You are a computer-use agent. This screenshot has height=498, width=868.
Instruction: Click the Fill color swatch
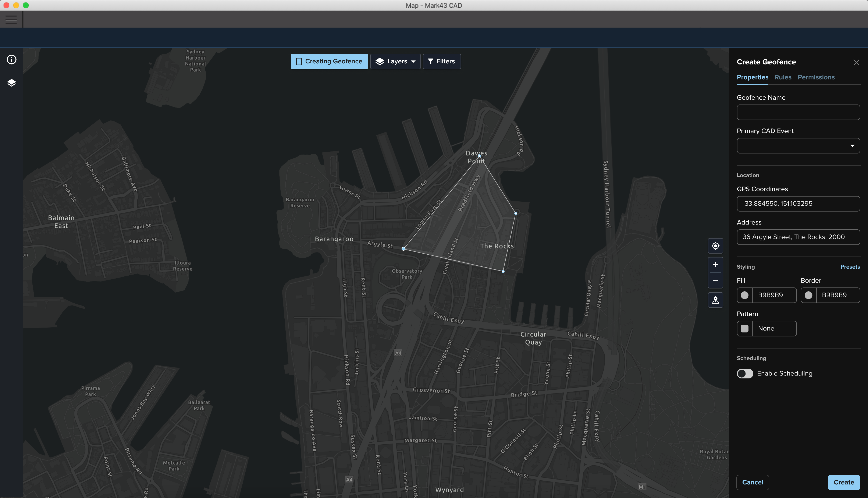(745, 295)
